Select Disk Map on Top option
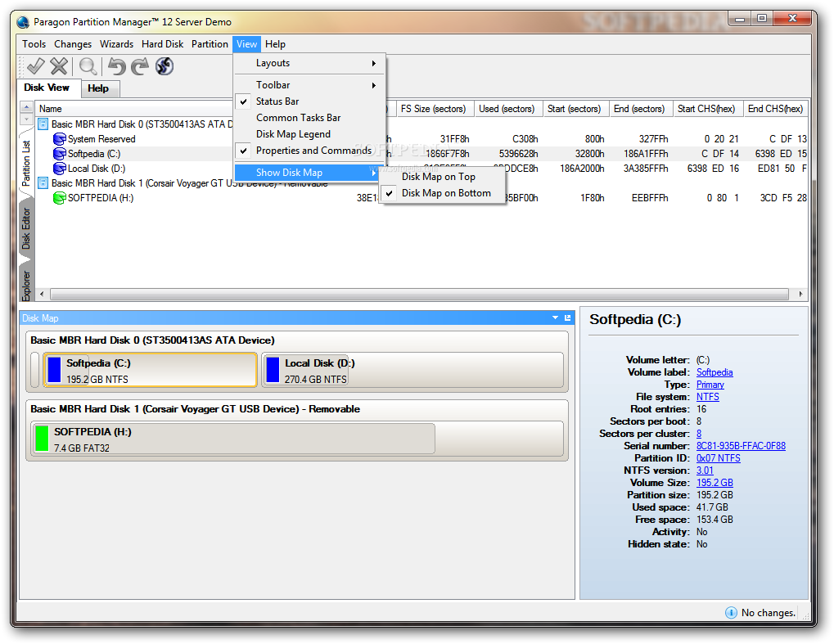Image resolution: width=834 pixels, height=644 pixels. (443, 177)
